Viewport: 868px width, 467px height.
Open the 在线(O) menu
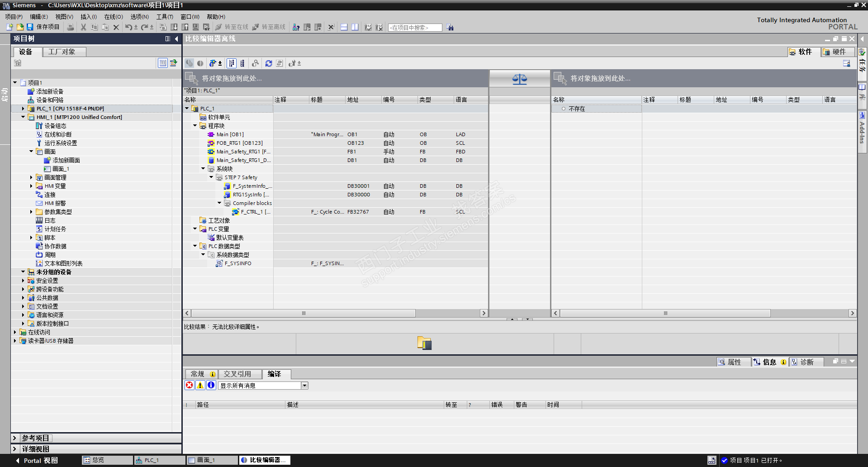(x=114, y=17)
